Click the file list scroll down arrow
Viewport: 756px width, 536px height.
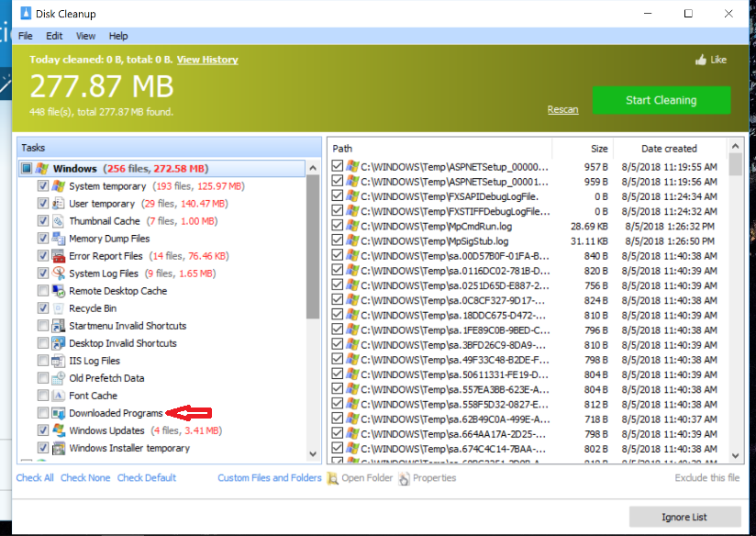pos(735,455)
